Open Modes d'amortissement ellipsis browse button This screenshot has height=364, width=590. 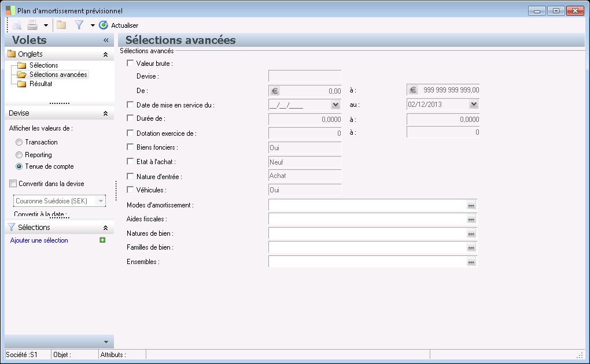coord(471,205)
